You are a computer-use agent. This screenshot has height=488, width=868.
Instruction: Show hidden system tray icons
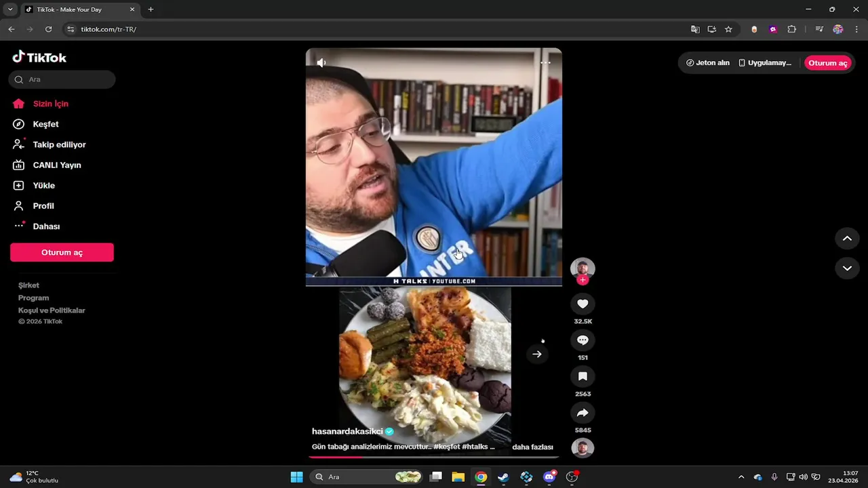pyautogui.click(x=741, y=477)
